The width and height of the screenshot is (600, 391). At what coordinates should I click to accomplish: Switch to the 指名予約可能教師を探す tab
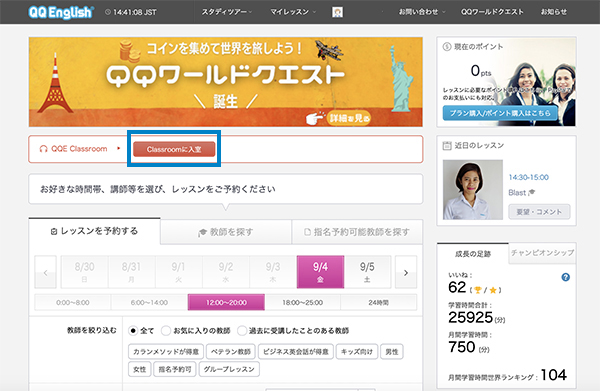point(357,232)
